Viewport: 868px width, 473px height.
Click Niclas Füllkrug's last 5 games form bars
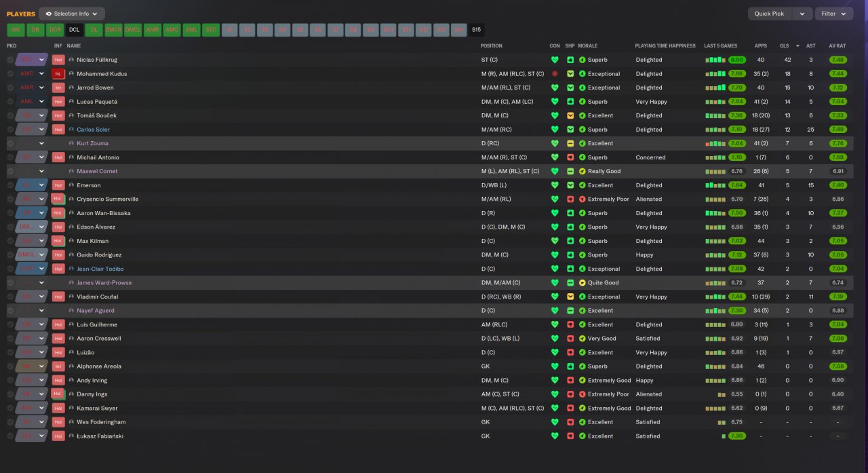point(715,60)
